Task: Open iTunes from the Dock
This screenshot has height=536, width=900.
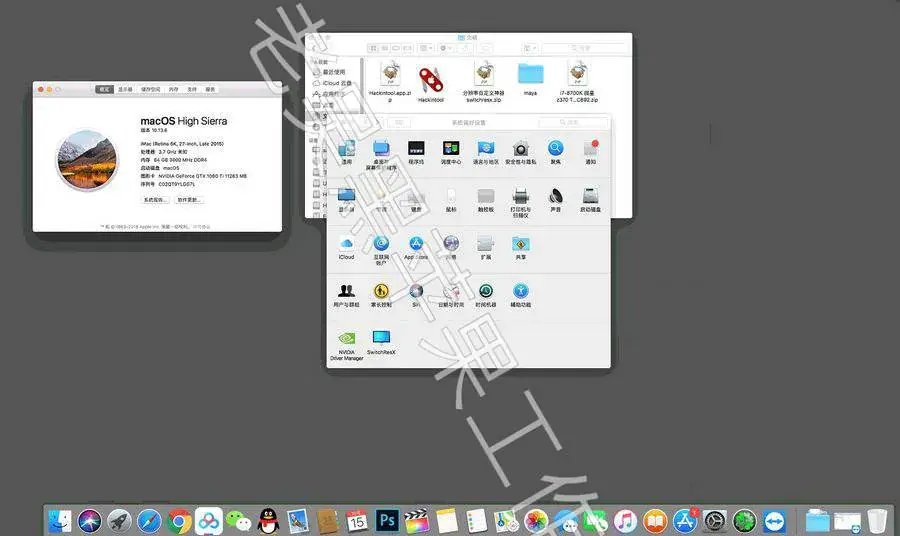Action: point(625,521)
